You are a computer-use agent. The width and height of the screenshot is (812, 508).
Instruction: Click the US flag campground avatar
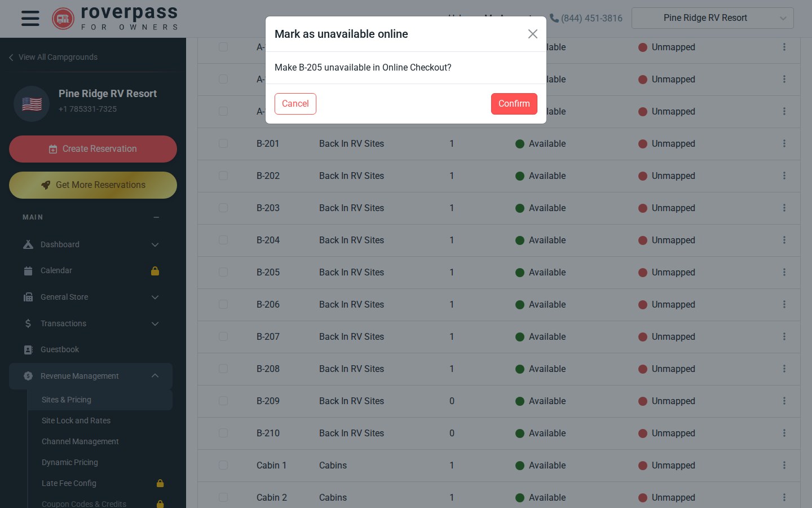(32, 104)
